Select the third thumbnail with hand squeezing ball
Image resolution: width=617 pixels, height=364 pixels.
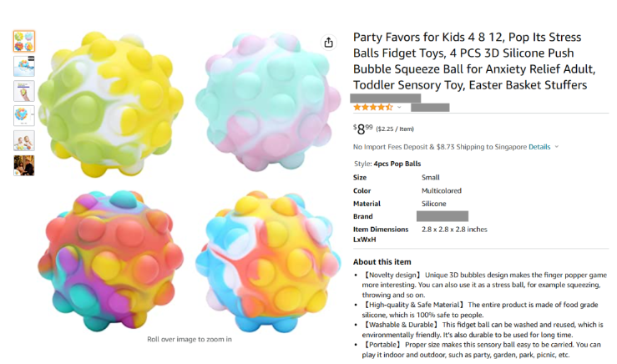coord(23,91)
